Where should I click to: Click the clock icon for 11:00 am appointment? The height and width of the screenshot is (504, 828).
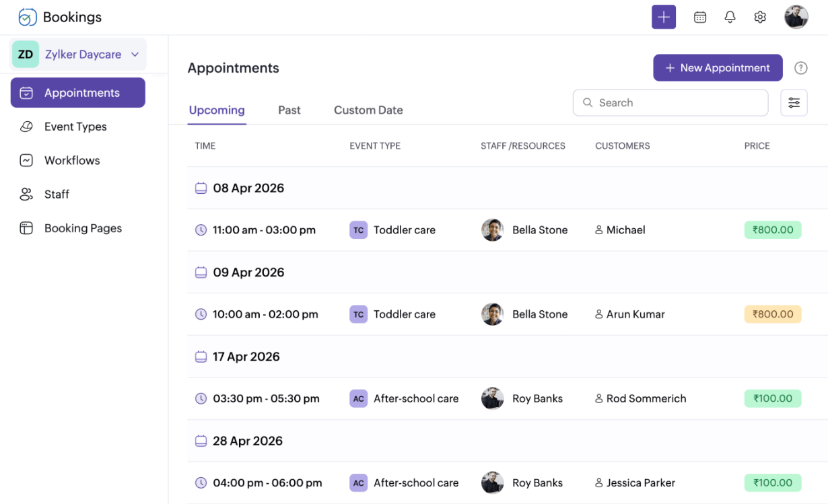click(x=201, y=230)
